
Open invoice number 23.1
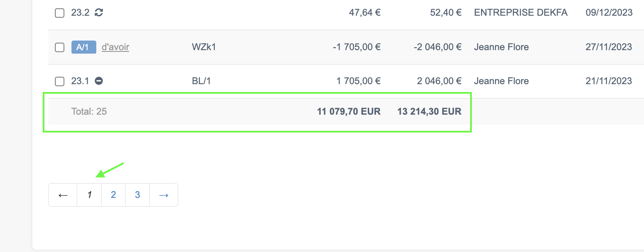click(x=80, y=81)
